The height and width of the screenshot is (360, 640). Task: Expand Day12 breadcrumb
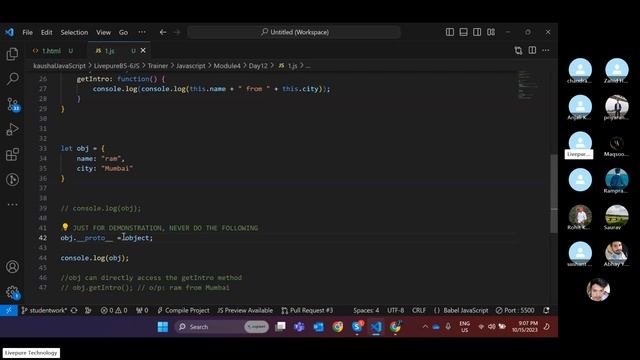click(x=258, y=66)
